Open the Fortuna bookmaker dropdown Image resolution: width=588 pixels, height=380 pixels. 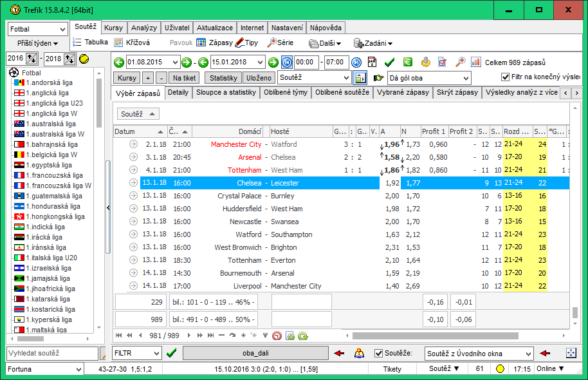pyautogui.click(x=44, y=369)
